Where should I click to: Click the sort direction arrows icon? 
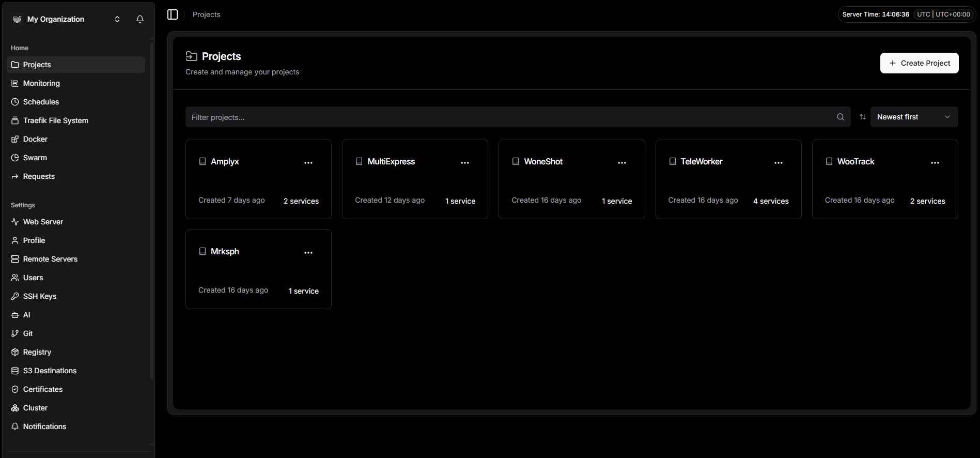[862, 117]
